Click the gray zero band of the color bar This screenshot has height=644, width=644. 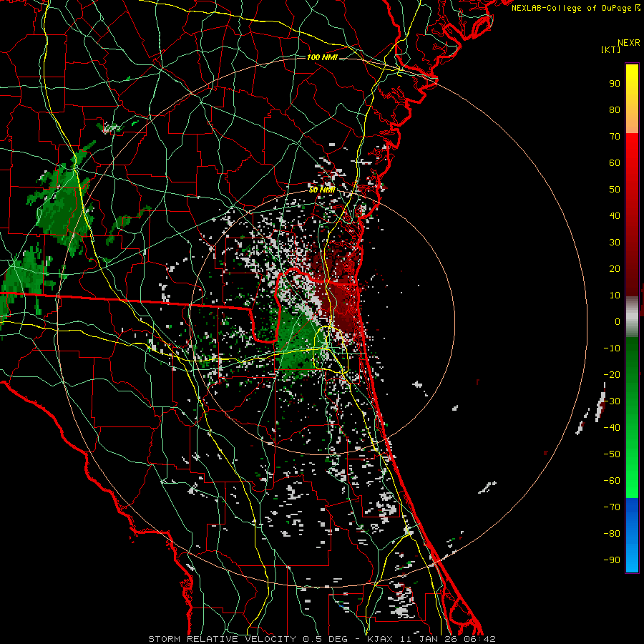pos(632,317)
